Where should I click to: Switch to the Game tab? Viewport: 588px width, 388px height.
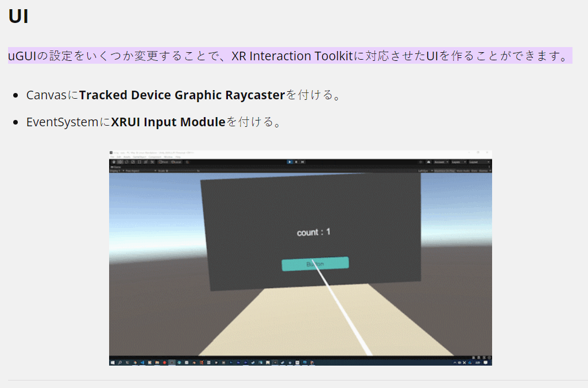tap(115, 167)
